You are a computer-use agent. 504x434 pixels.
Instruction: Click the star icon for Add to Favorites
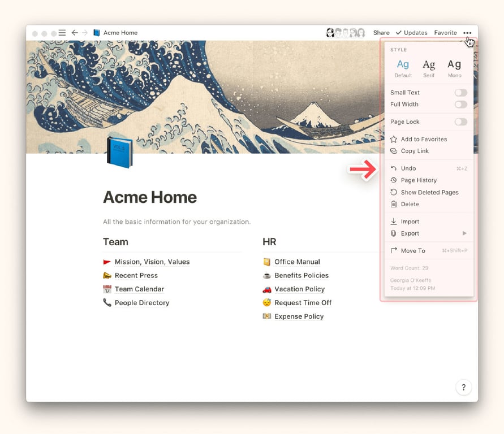[x=394, y=139]
